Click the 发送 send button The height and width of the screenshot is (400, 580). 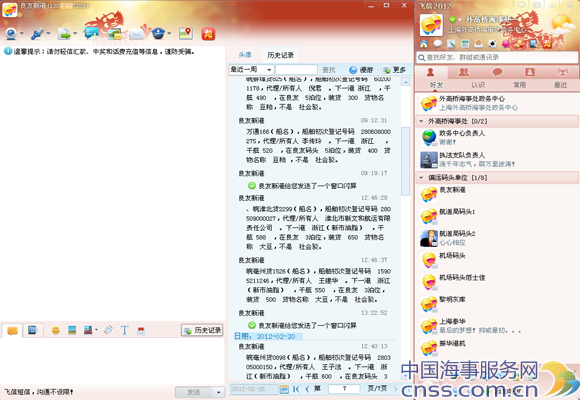coord(193,392)
